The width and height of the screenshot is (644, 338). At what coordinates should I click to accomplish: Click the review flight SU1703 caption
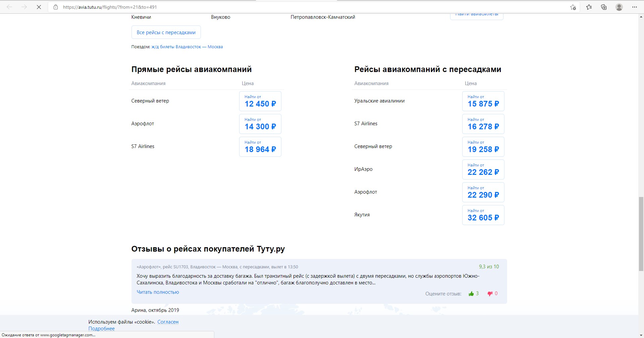(217, 267)
